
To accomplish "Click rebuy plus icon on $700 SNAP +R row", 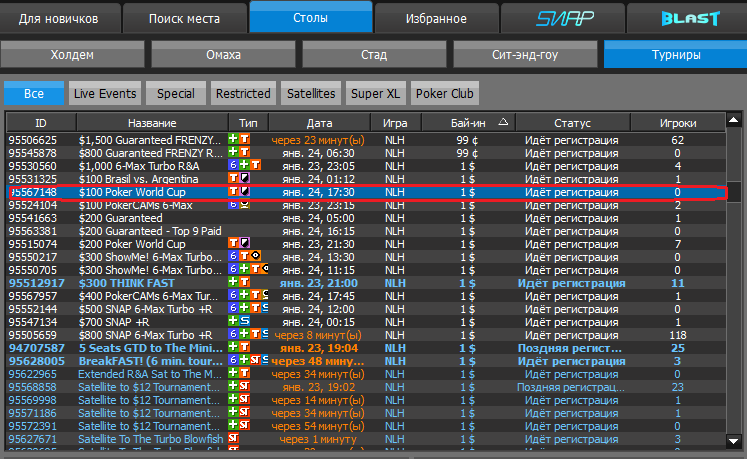I will coord(233,320).
